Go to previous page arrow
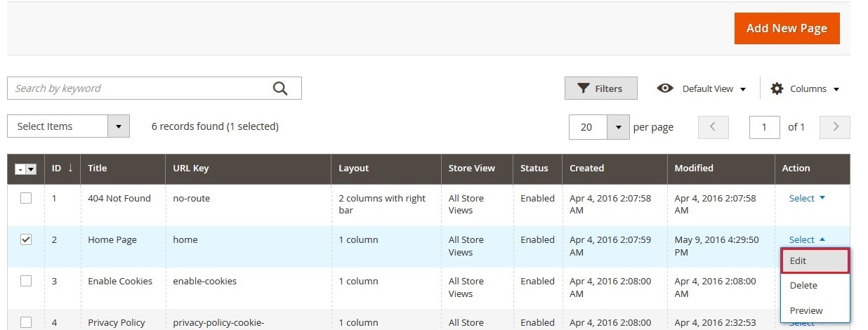Screen dimensions: 868x330 [713, 127]
